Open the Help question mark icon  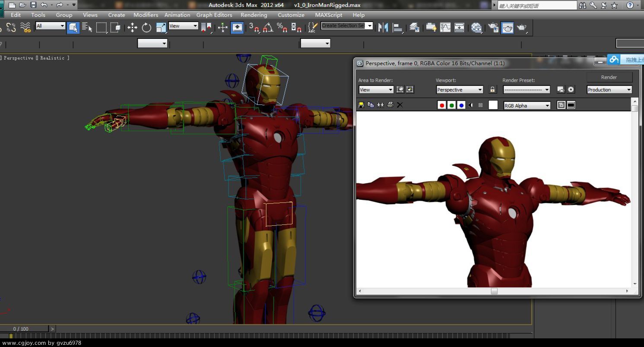tap(630, 5)
